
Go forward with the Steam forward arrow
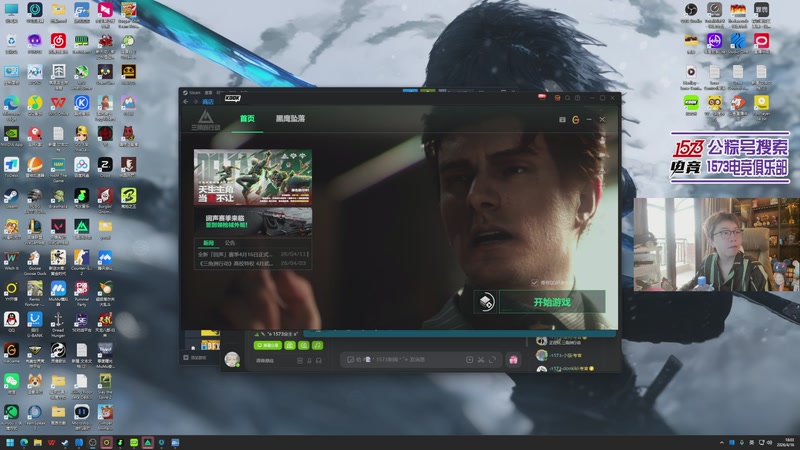(x=195, y=102)
